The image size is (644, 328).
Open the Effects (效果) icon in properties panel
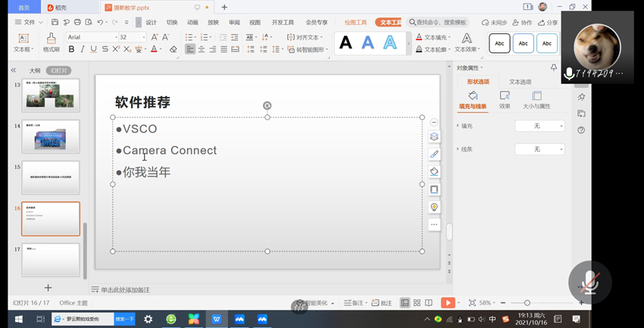point(505,99)
